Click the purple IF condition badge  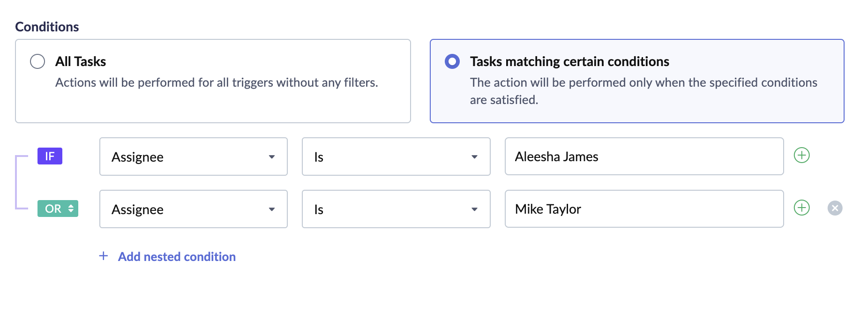(50, 156)
